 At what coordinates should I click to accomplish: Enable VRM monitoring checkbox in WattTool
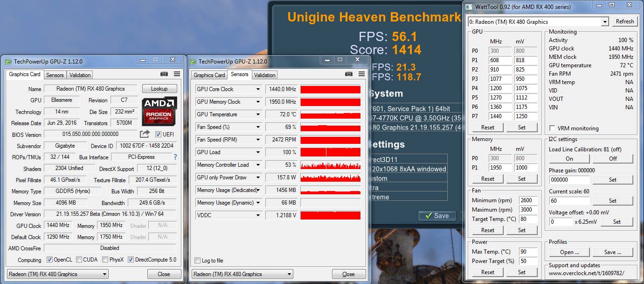point(553,128)
